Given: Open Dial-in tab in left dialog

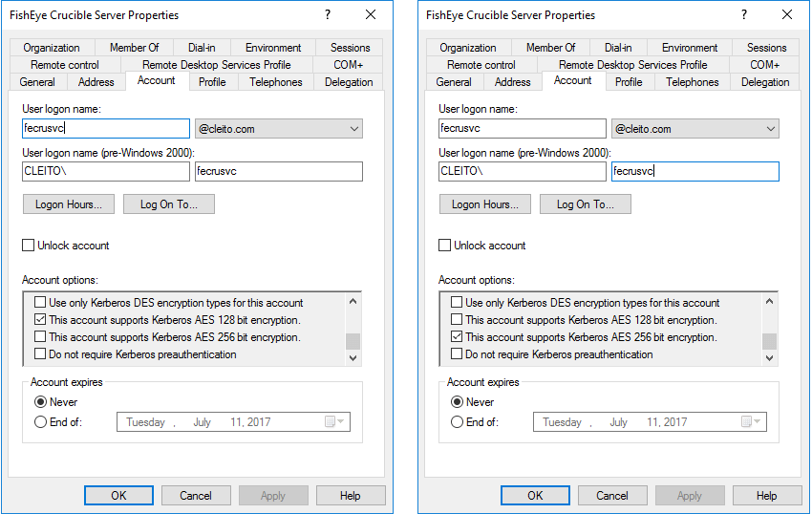Looking at the screenshot, I should [x=202, y=48].
